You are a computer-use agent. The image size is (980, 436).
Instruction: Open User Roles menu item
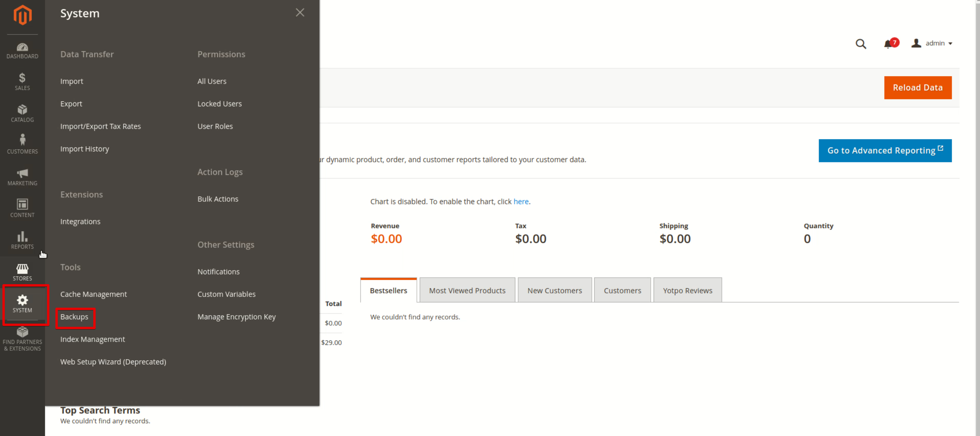click(215, 126)
